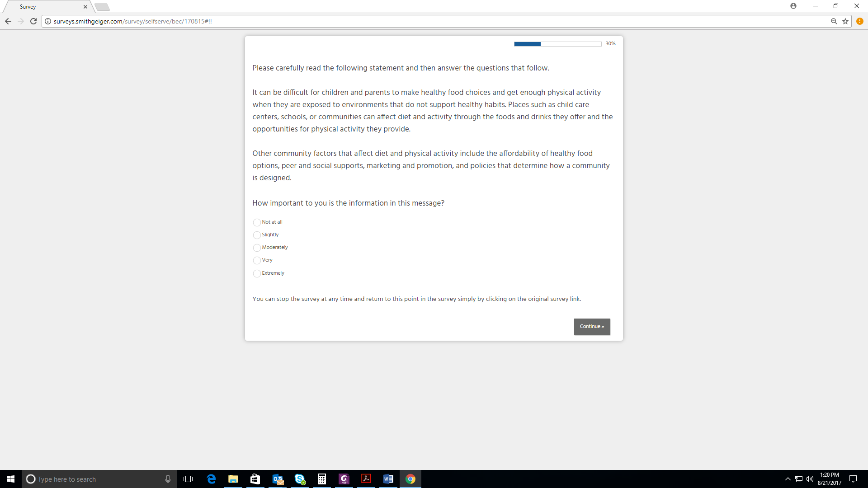The height and width of the screenshot is (488, 868).
Task: Open a new browser tab
Action: click(102, 7)
